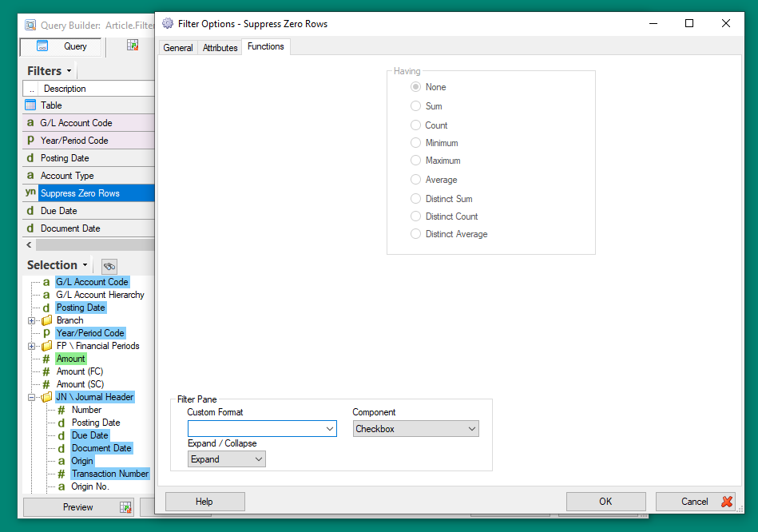Expand the FP \ Financial Periods node

[31, 347]
